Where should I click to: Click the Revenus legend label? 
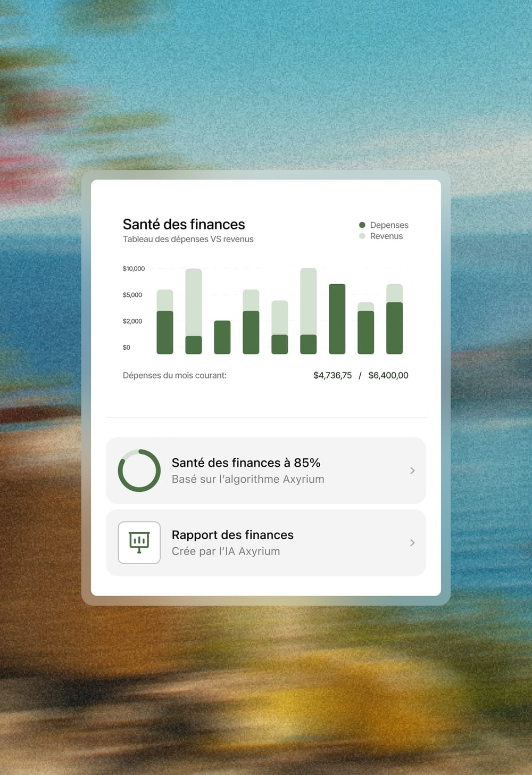pos(386,236)
